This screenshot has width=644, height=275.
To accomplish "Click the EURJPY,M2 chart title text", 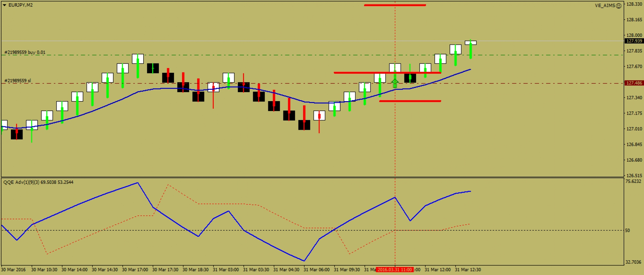I will [x=21, y=5].
